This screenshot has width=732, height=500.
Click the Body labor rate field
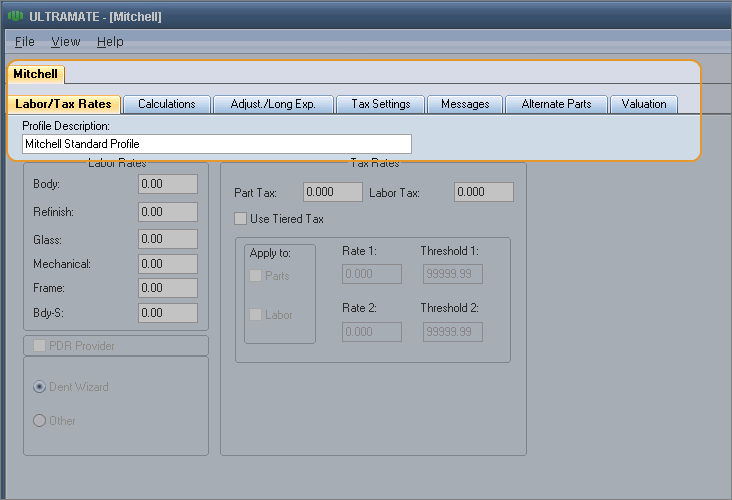coord(167,184)
